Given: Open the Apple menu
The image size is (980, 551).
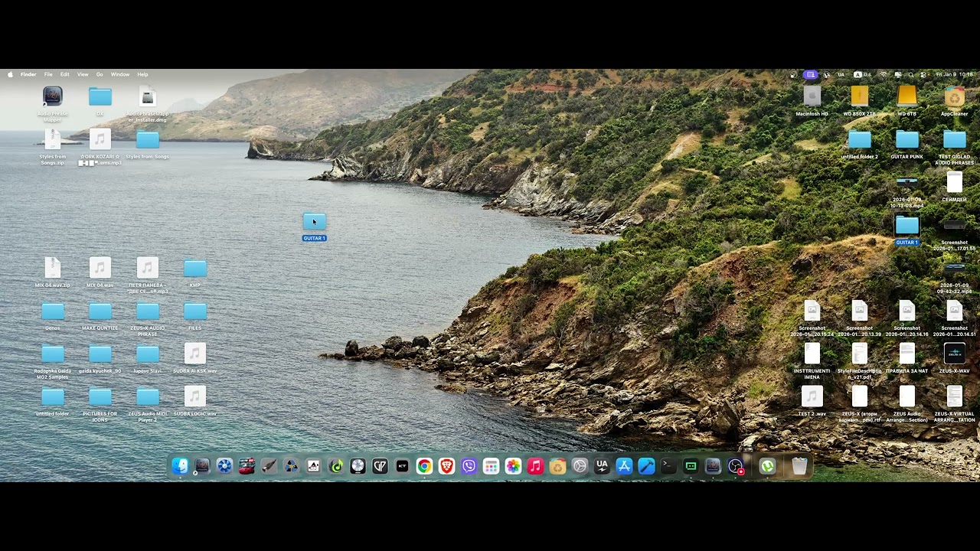Looking at the screenshot, I should 10,74.
